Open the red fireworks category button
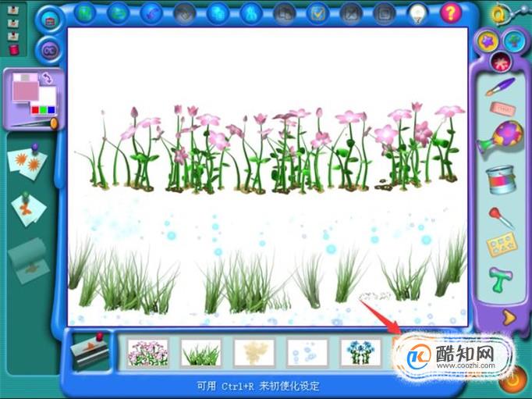The image size is (532, 399). 501,62
